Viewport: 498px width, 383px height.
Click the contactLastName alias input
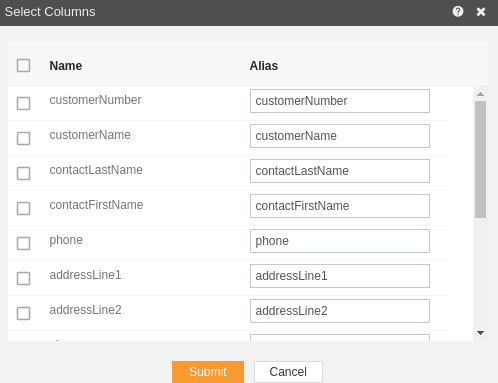pyautogui.click(x=340, y=171)
